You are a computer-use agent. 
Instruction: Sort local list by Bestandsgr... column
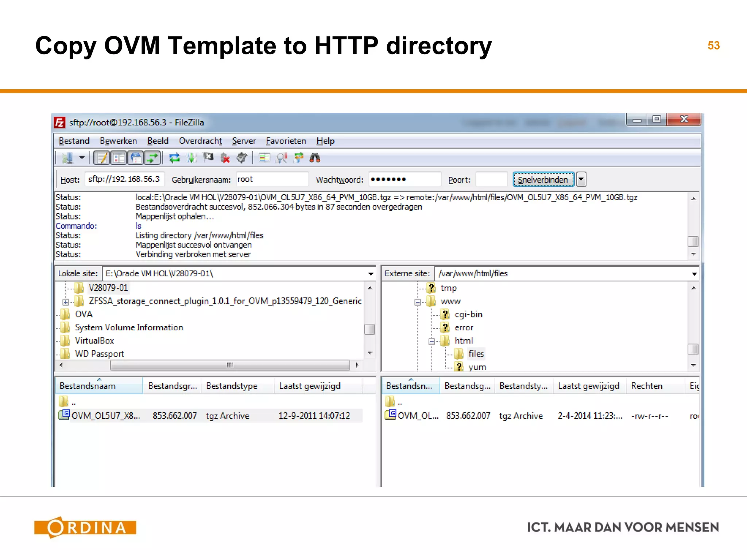tap(172, 386)
